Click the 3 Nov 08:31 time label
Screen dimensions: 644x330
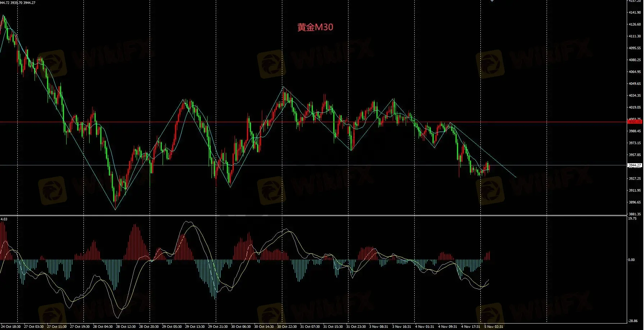point(379,327)
